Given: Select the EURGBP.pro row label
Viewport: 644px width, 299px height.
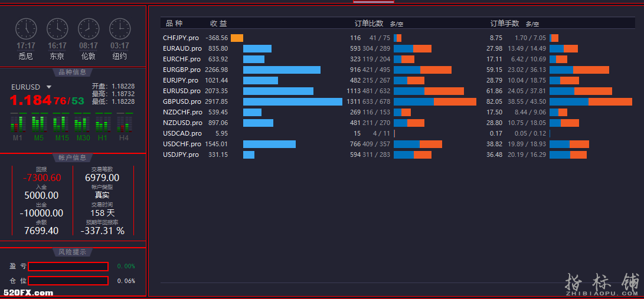Looking at the screenshot, I should pos(182,70).
